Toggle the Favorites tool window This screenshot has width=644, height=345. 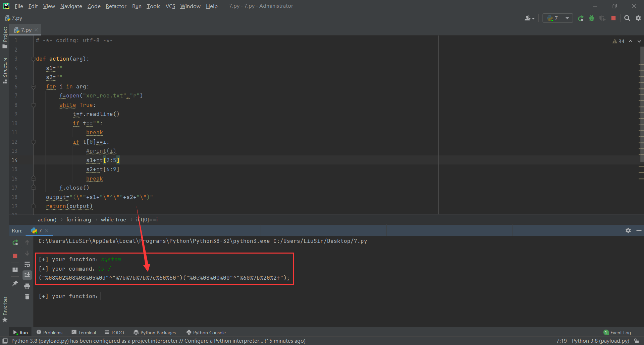click(x=5, y=309)
